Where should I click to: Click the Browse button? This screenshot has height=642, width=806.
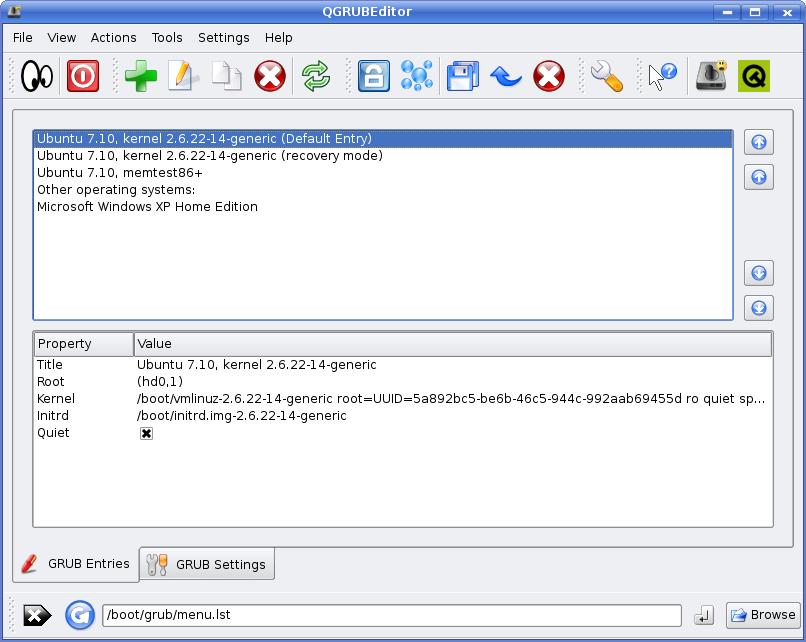[x=763, y=615]
